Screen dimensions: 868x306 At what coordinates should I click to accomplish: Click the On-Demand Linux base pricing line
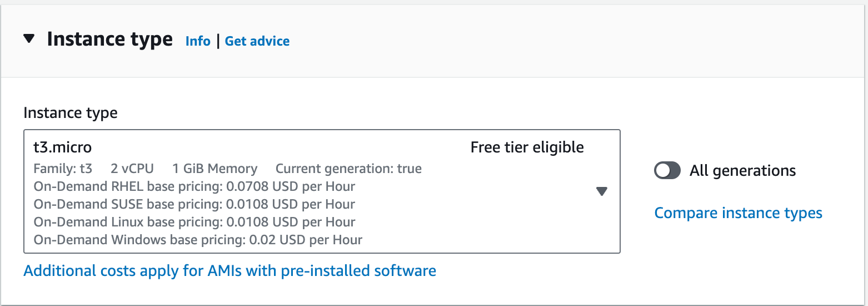194,222
